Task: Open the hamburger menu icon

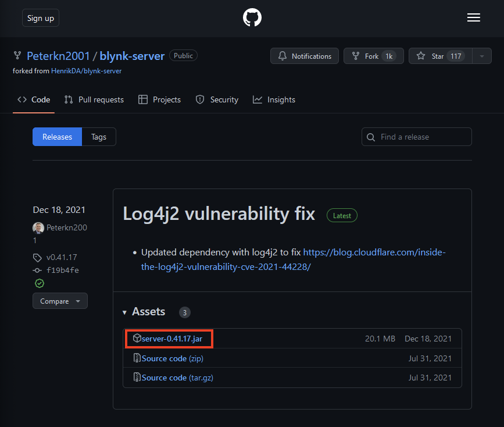Action: pos(473,17)
